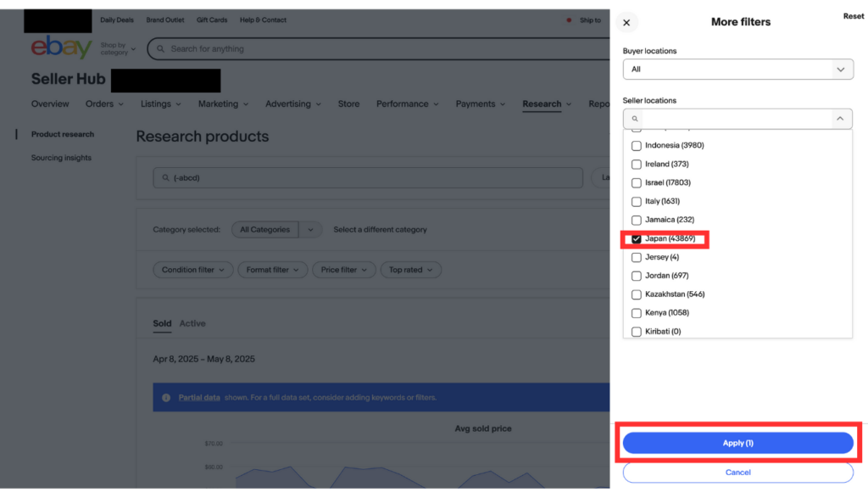Screen dimensions: 868x498
Task: Click the Apply (1) button
Action: pos(738,443)
